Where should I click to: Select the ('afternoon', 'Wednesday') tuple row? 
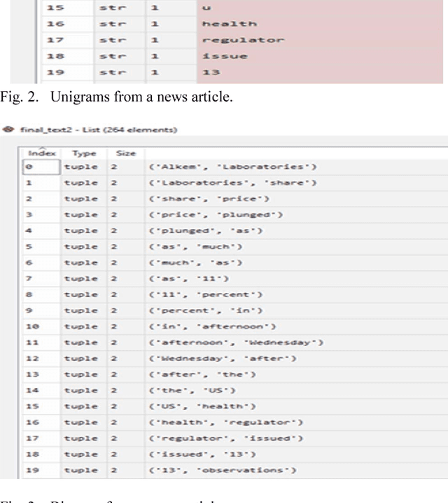(x=236, y=342)
